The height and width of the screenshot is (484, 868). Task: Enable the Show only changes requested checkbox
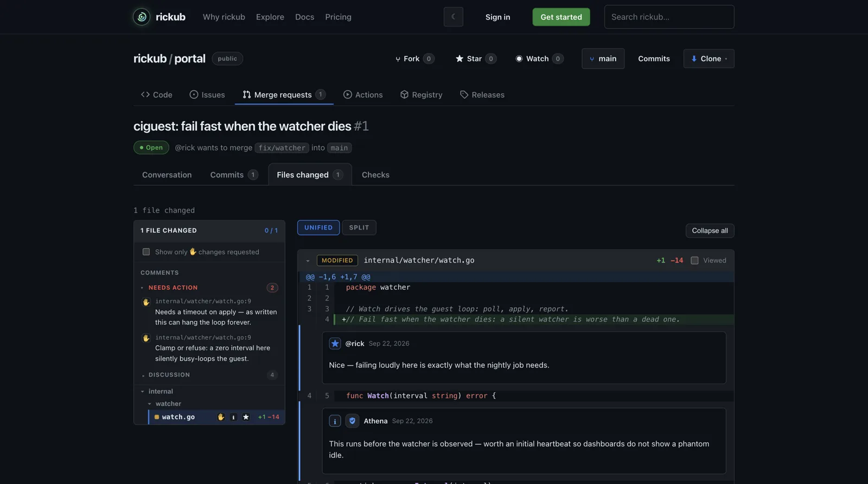[146, 252]
